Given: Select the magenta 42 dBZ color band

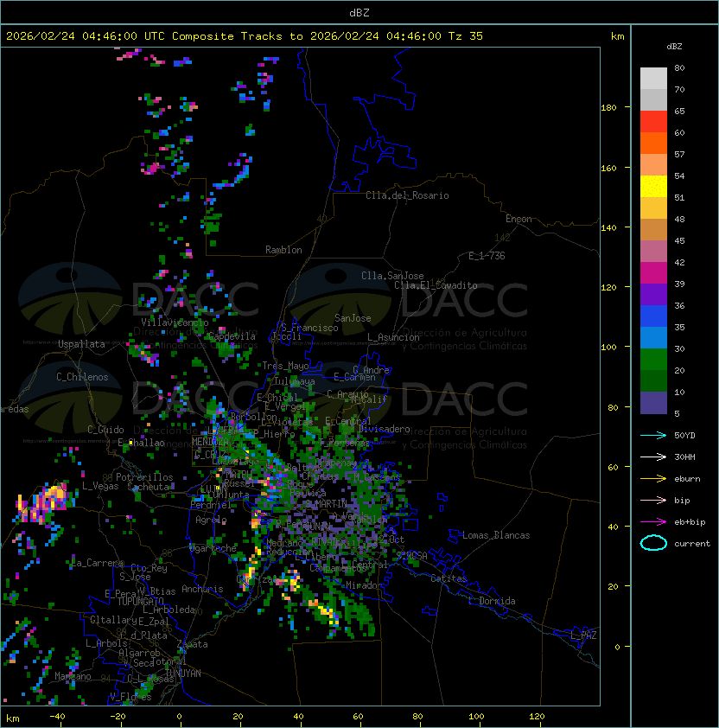Looking at the screenshot, I should 653,272.
